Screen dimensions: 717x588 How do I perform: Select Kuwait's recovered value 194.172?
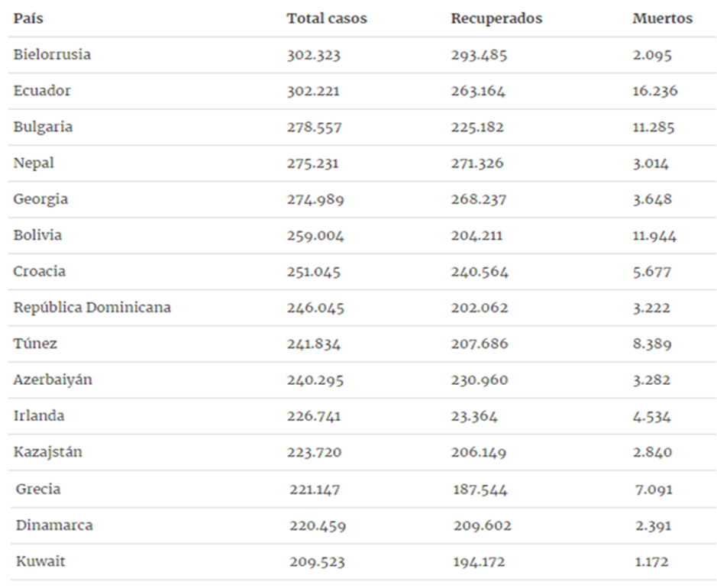coord(480,562)
